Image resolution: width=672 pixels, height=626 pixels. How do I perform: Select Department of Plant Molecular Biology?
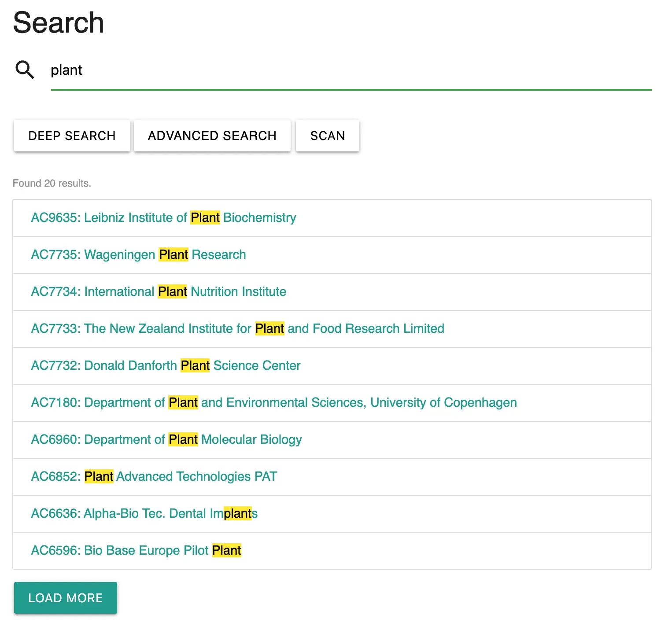[x=166, y=439]
